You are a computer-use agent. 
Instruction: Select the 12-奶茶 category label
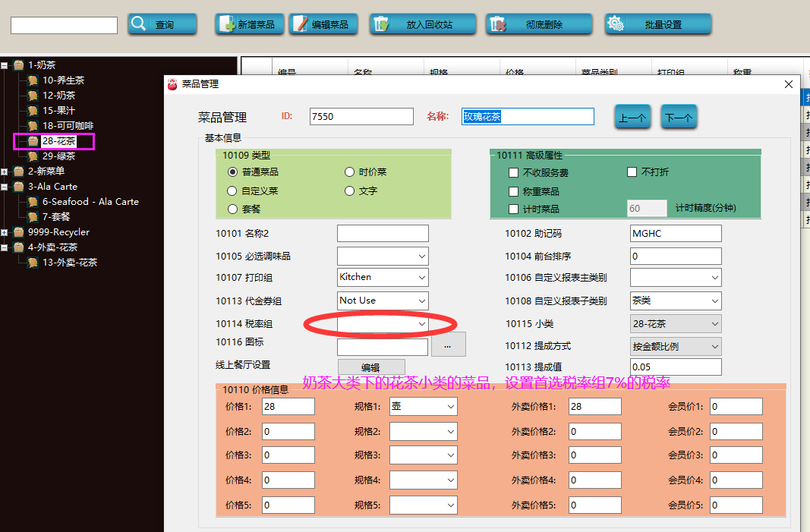[x=59, y=96]
